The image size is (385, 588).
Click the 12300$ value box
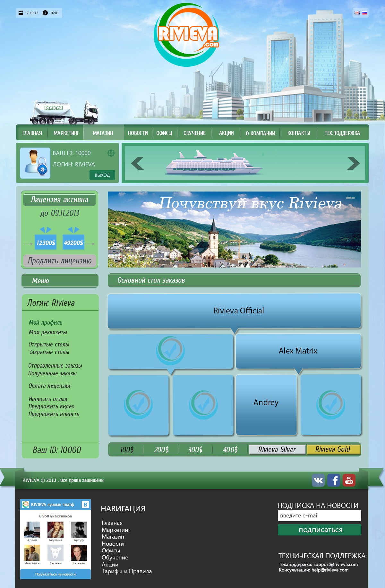coord(46,242)
